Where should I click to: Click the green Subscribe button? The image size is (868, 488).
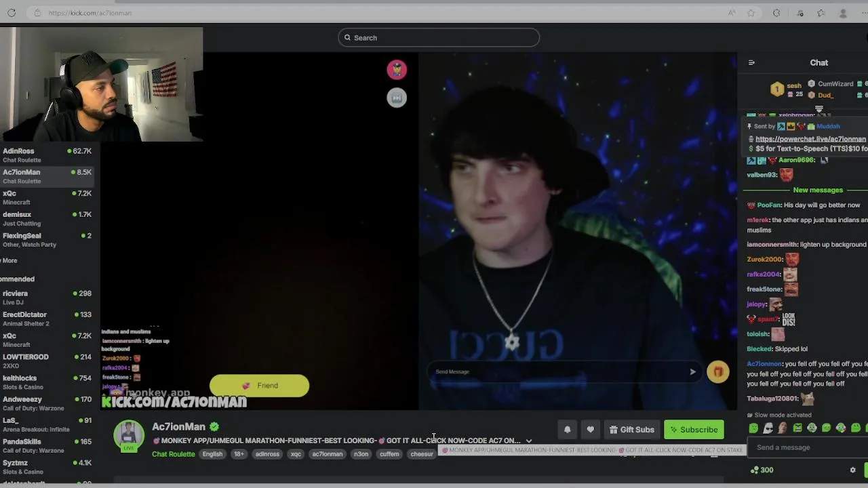tap(694, 430)
